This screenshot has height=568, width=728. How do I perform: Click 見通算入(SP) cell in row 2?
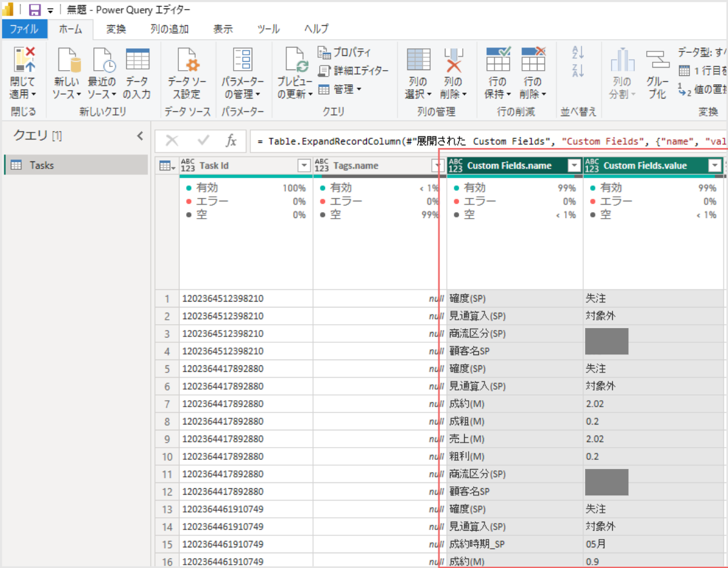pos(514,316)
